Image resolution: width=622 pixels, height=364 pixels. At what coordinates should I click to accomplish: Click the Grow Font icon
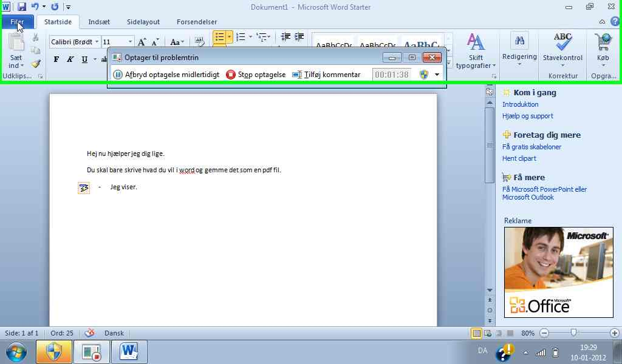(x=142, y=42)
